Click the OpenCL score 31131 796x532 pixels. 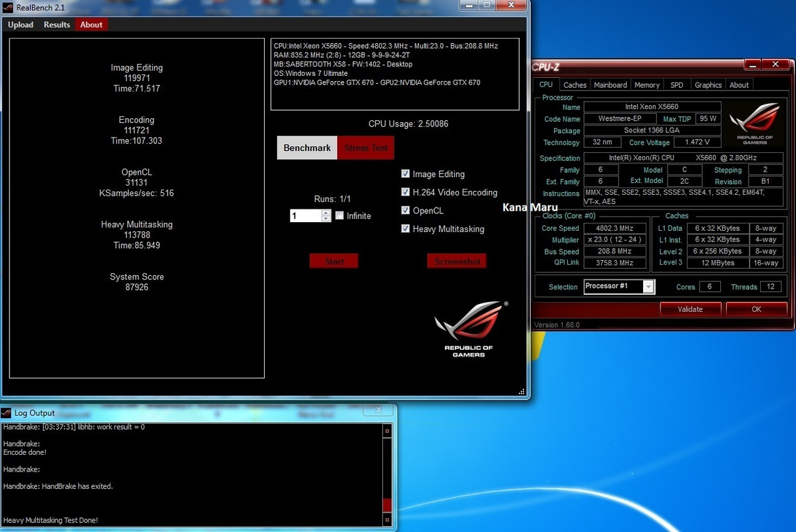coord(136,182)
